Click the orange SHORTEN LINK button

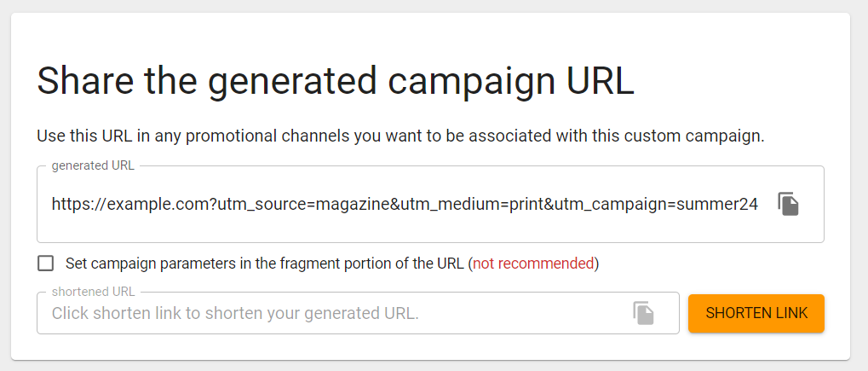pyautogui.click(x=756, y=313)
